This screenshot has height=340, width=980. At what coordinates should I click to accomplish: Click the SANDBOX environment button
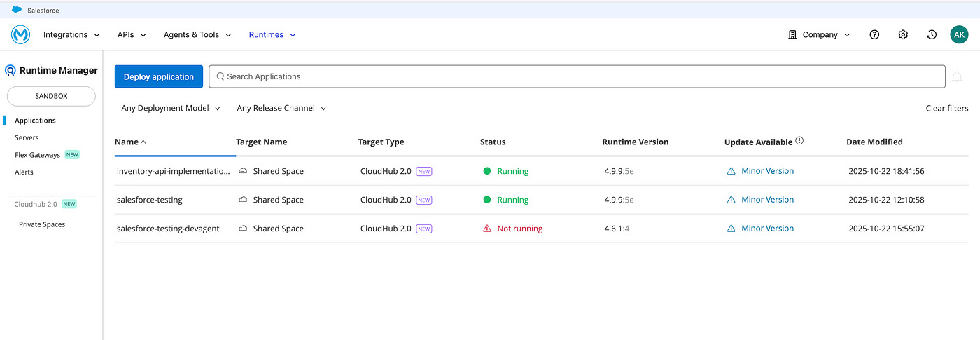[x=51, y=96]
